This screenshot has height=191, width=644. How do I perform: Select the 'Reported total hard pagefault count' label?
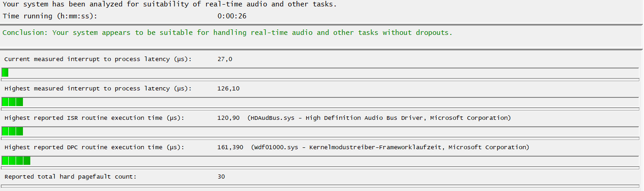[x=70, y=177]
